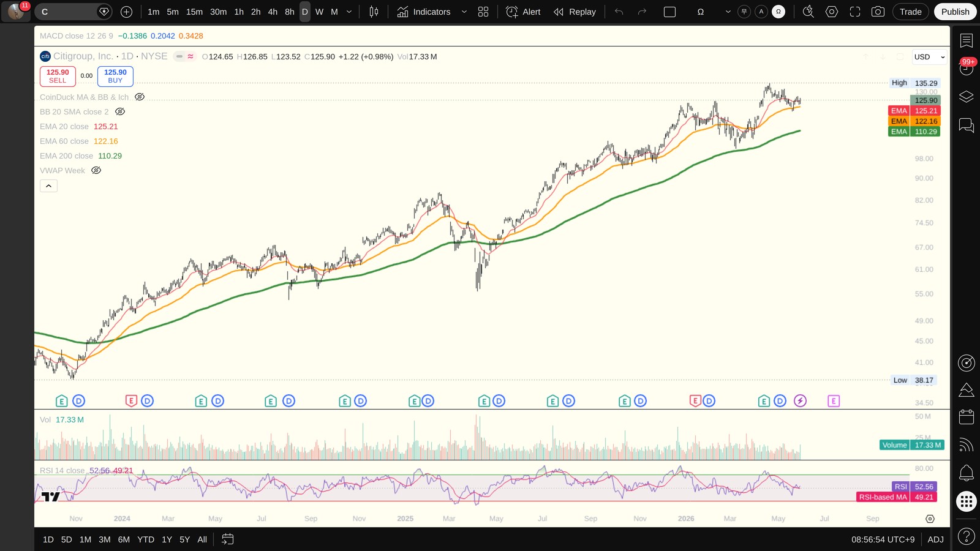This screenshot has height=551, width=980.
Task: Open the object tree layers icon
Action: [x=967, y=97]
